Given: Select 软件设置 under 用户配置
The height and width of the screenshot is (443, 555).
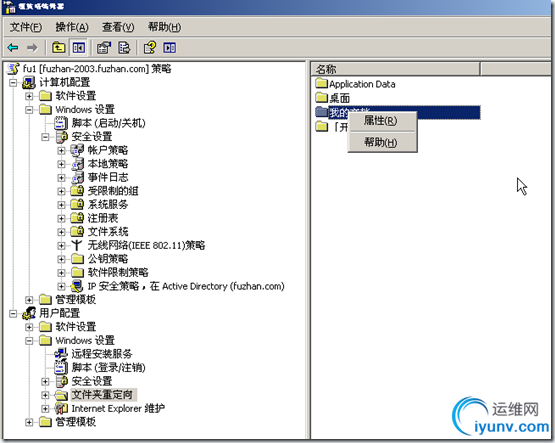Looking at the screenshot, I should (76, 327).
